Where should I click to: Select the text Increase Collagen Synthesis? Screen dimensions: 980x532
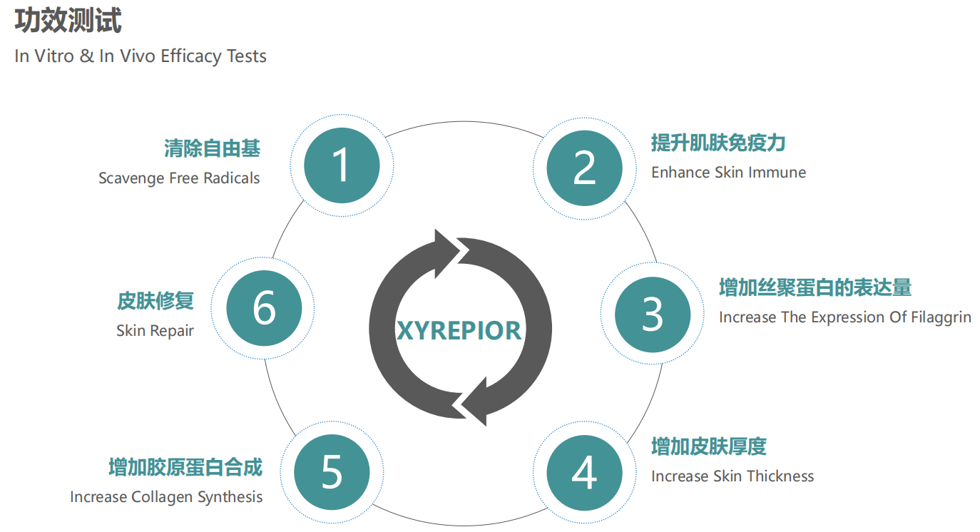[166, 497]
